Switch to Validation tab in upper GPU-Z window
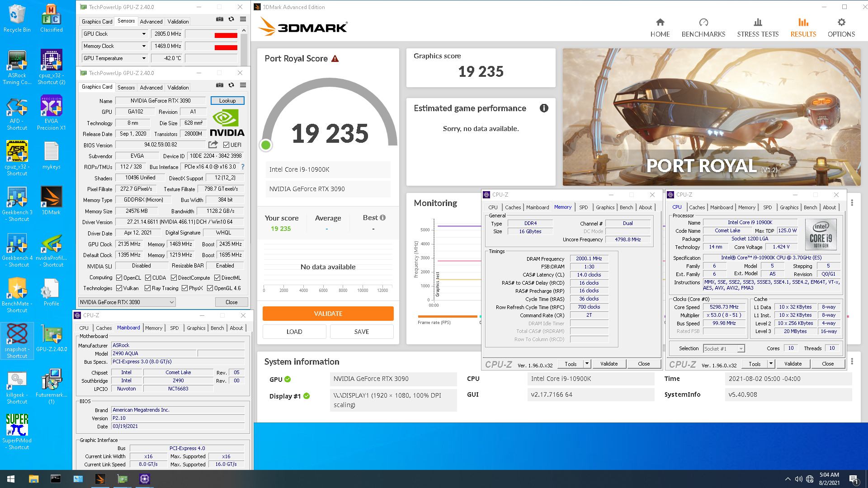Image resolution: width=868 pixels, height=488 pixels. [x=178, y=22]
